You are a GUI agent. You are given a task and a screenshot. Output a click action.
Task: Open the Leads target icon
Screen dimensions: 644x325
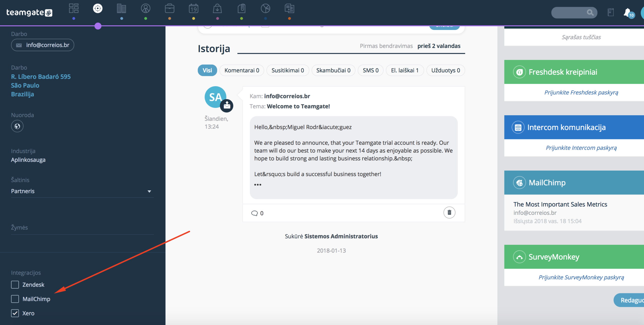pyautogui.click(x=98, y=9)
